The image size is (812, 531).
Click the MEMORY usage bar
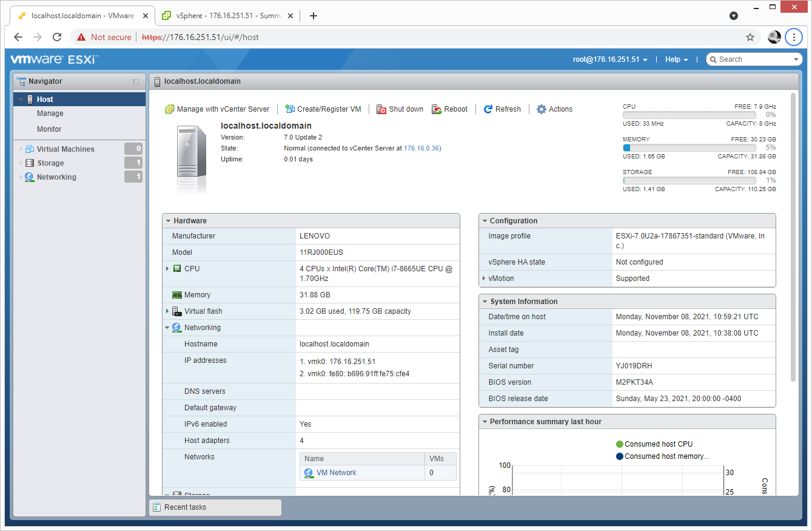689,147
